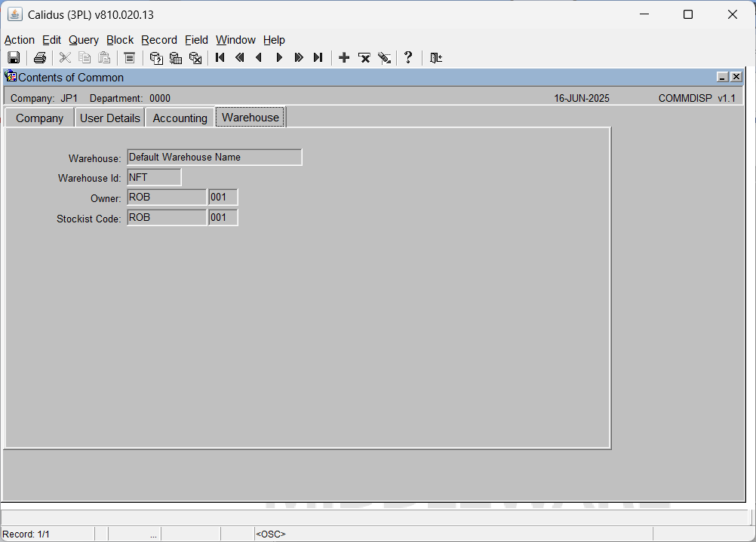Viewport: 756px width, 542px height.
Task: Click the Java application icon in title bar
Action: 15,14
